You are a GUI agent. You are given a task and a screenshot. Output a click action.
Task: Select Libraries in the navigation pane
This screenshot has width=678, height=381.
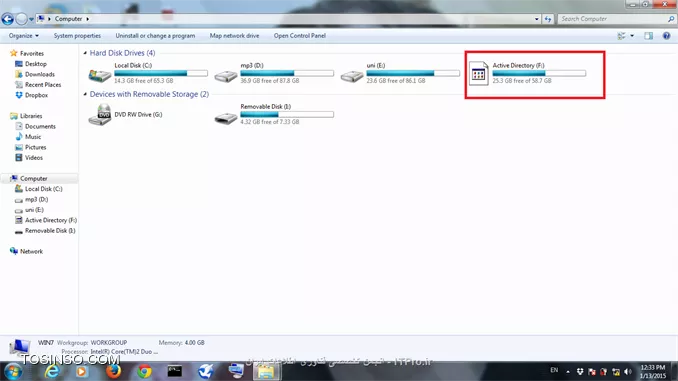tap(31, 116)
